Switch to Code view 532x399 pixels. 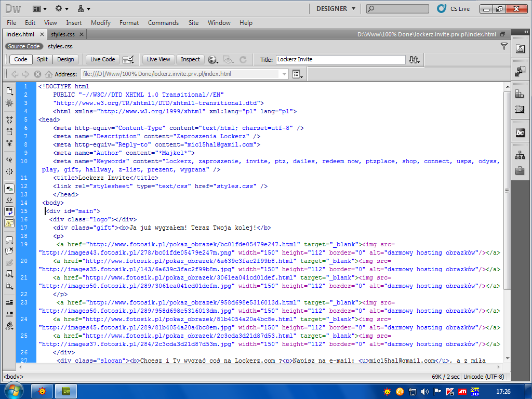(21, 59)
